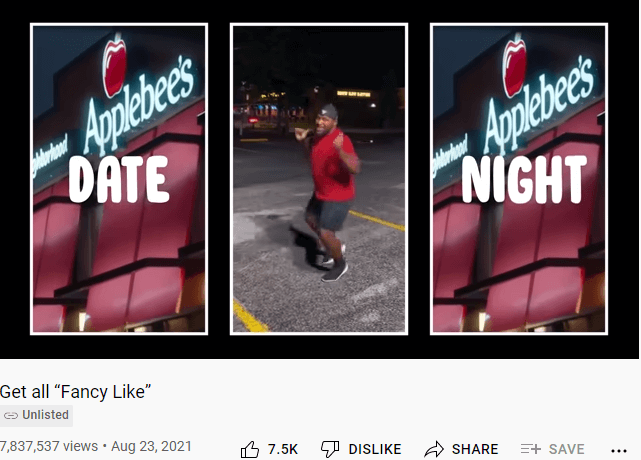Image resolution: width=641 pixels, height=460 pixels.
Task: Click the red apple logo in right panel
Action: coord(514,66)
